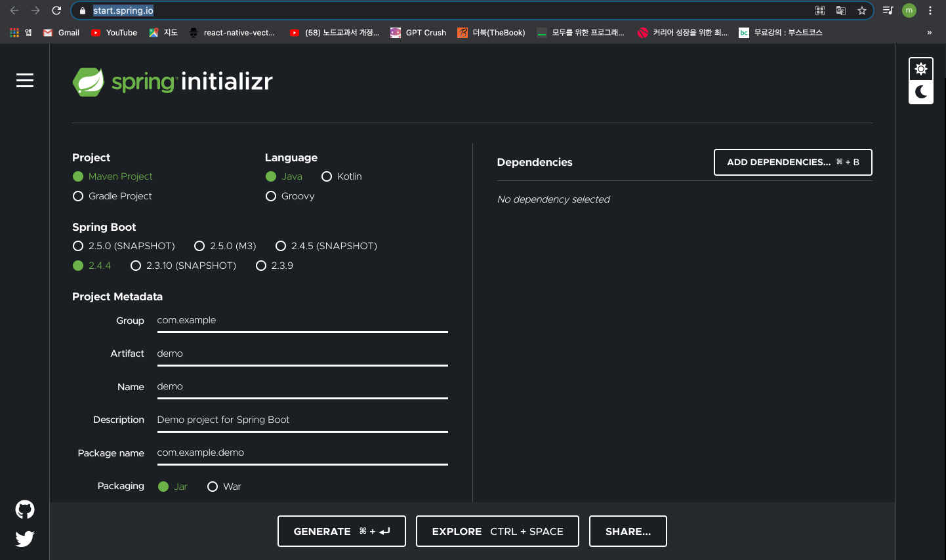Open the hamburger navigation menu

point(25,80)
